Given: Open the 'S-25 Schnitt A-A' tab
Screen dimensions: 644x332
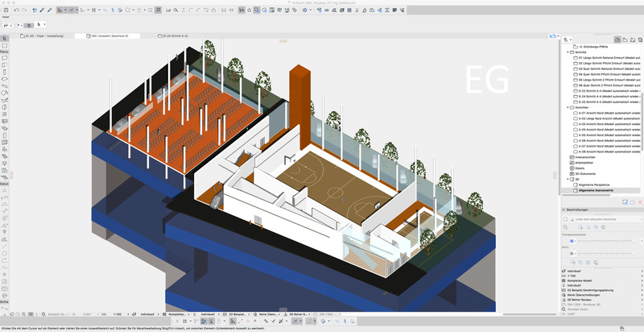Looking at the screenshot, I should coord(175,36).
